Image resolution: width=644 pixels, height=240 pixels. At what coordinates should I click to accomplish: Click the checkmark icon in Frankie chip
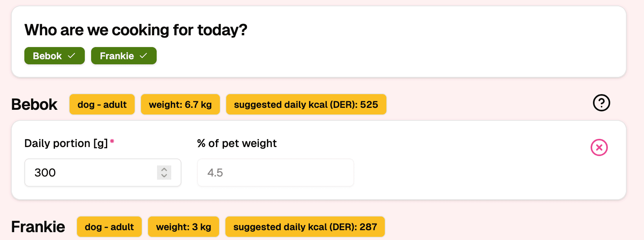143,56
